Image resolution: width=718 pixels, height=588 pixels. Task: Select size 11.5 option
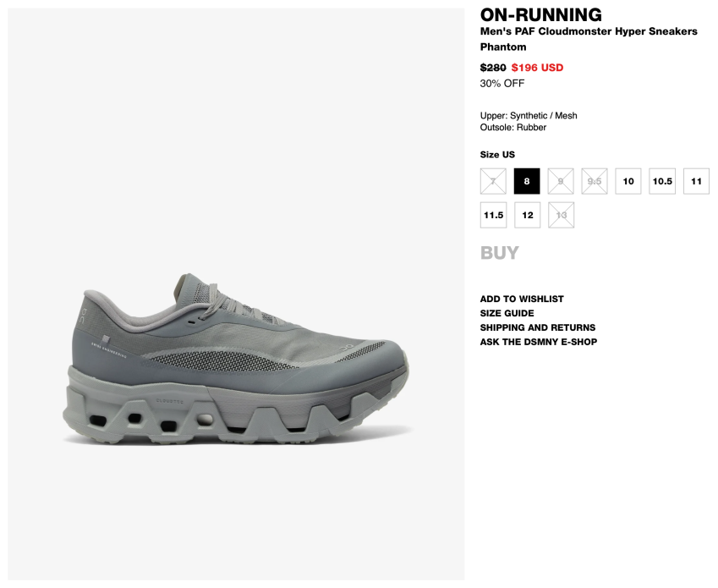493,215
